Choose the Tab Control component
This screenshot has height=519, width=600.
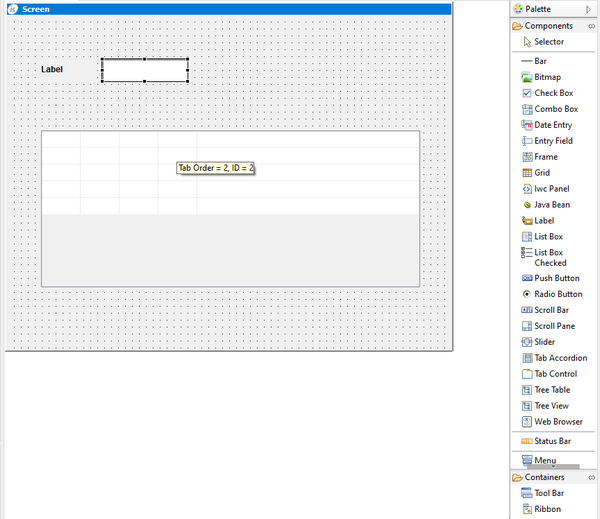tap(549, 374)
